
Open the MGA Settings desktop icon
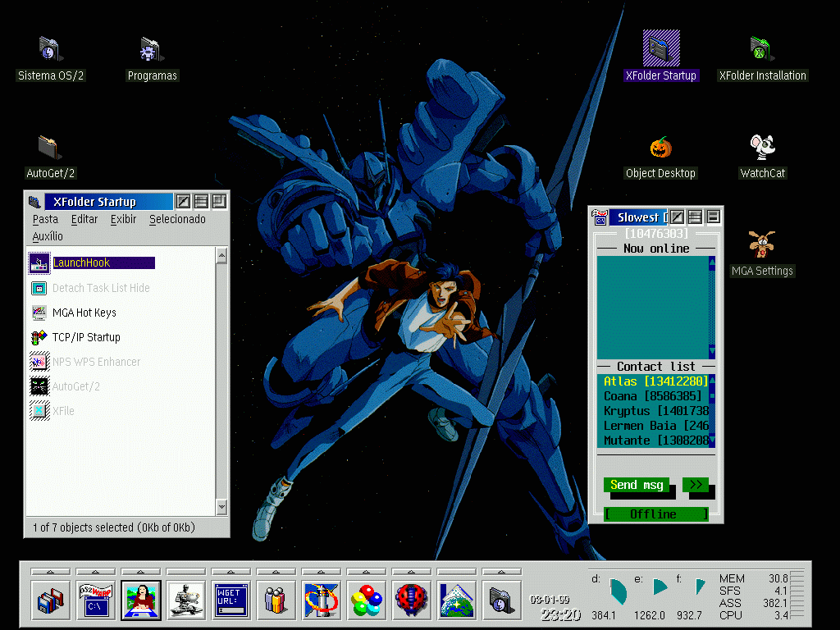(x=762, y=244)
